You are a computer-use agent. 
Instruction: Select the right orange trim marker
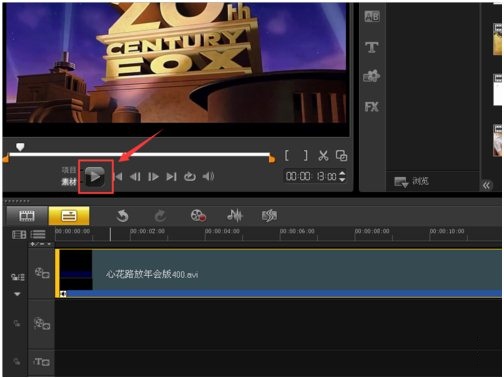pyautogui.click(x=272, y=159)
